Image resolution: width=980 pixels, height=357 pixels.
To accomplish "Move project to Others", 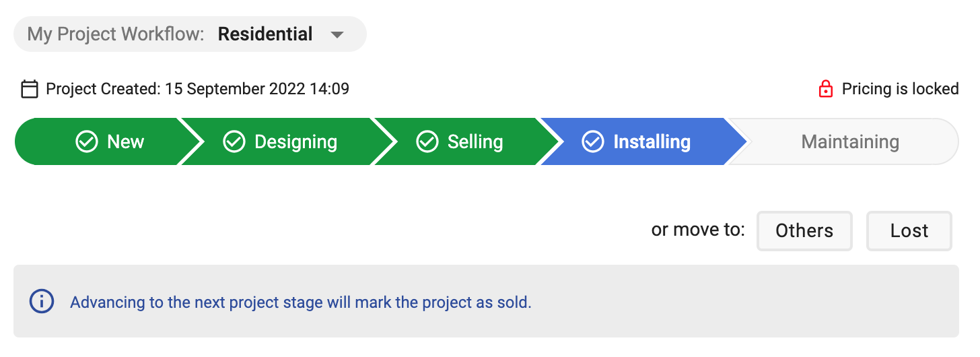I will click(x=804, y=231).
